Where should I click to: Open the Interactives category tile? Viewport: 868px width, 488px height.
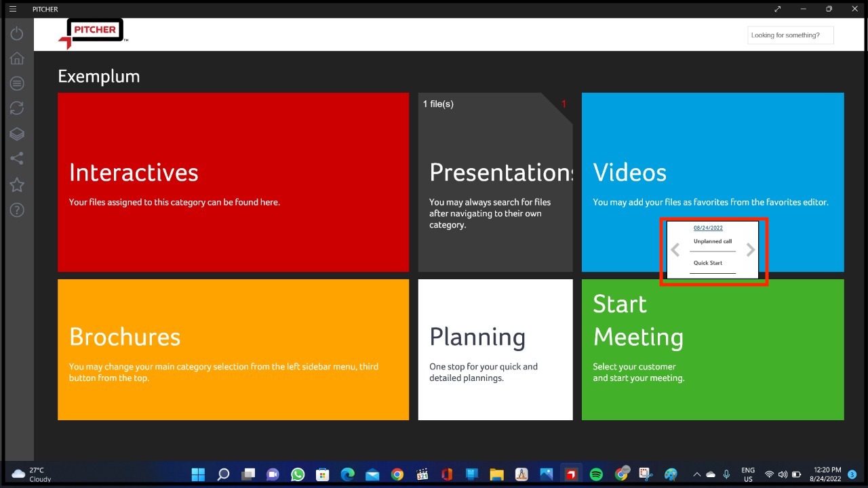click(233, 182)
